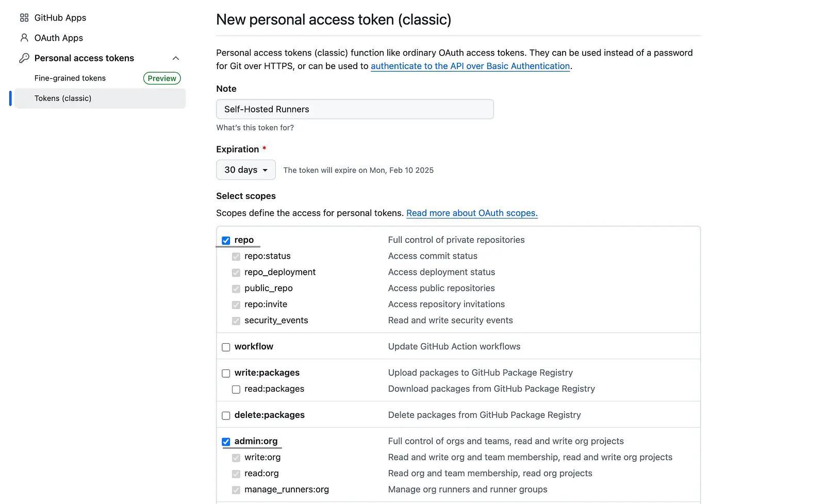This screenshot has height=504, width=825.
Task: Uncheck the repo scope checkbox
Action: [226, 241]
